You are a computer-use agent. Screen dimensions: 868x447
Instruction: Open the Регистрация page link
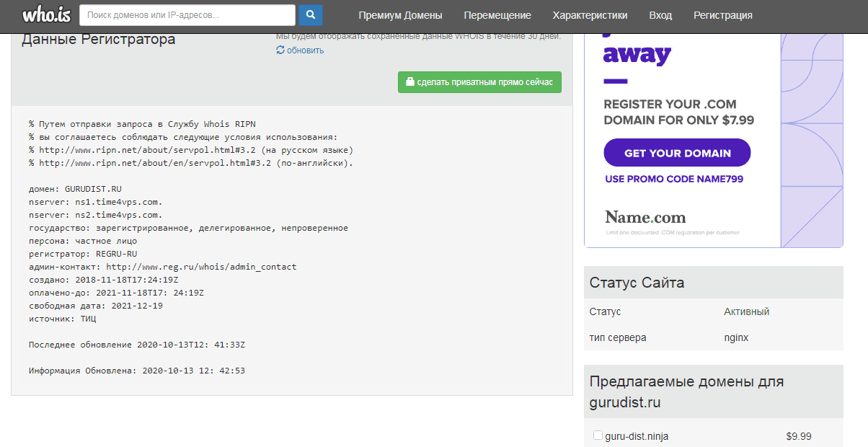click(x=722, y=15)
